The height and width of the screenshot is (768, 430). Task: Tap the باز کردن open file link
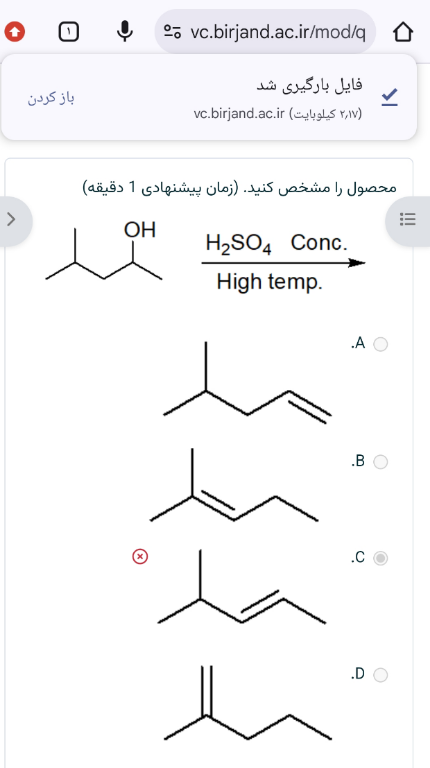[x=51, y=98]
